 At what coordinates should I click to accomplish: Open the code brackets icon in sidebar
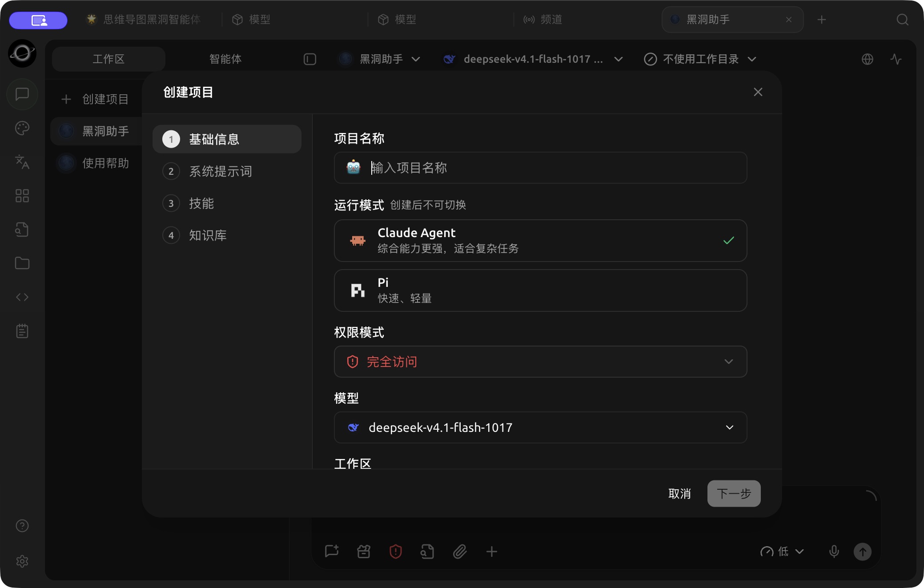22,297
